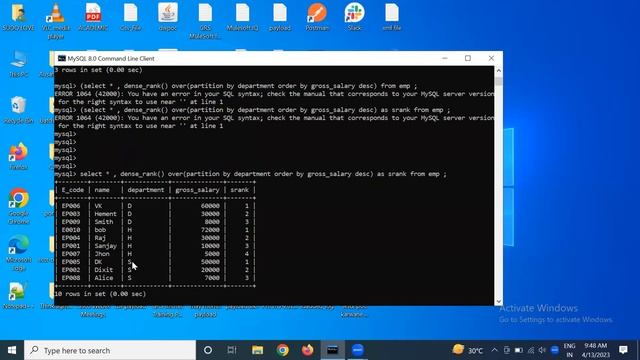The image size is (640, 360).
Task: Open the Java file icon on desktop
Action: (x=168, y=16)
